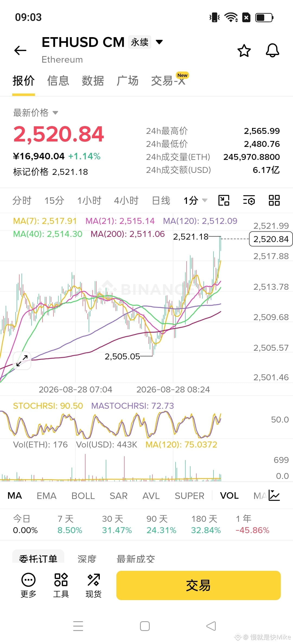Select 深度 depth tab
Screen dimensions: 293x644
click(x=87, y=558)
